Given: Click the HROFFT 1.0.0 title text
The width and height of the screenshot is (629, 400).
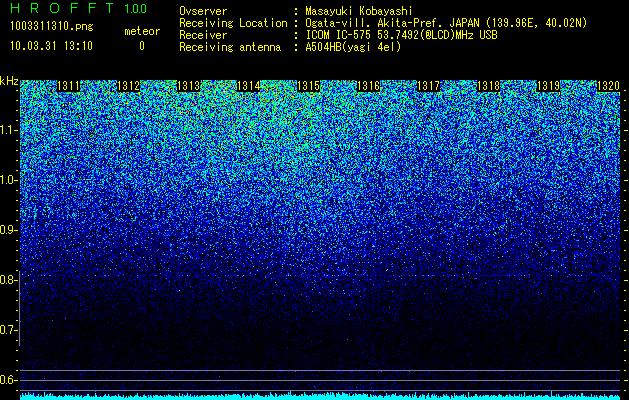Looking at the screenshot, I should click(78, 8).
